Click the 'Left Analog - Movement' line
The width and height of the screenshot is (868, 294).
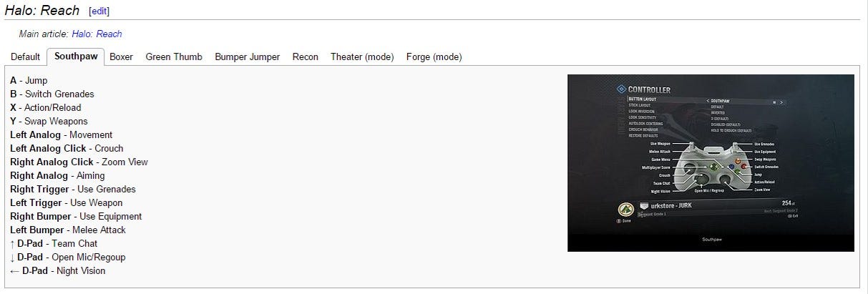coord(61,135)
